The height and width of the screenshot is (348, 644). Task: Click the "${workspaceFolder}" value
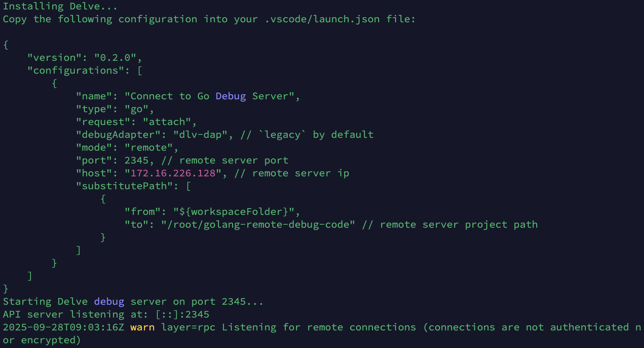233,212
